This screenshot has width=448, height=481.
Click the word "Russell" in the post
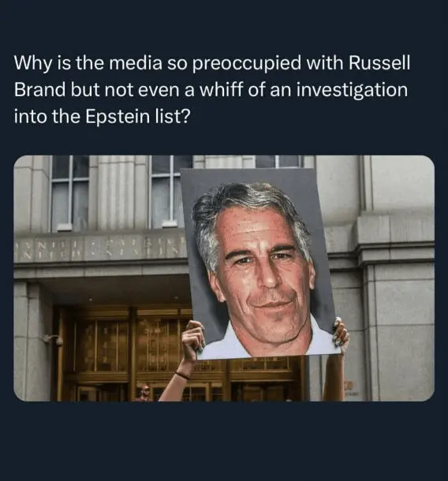379,63
